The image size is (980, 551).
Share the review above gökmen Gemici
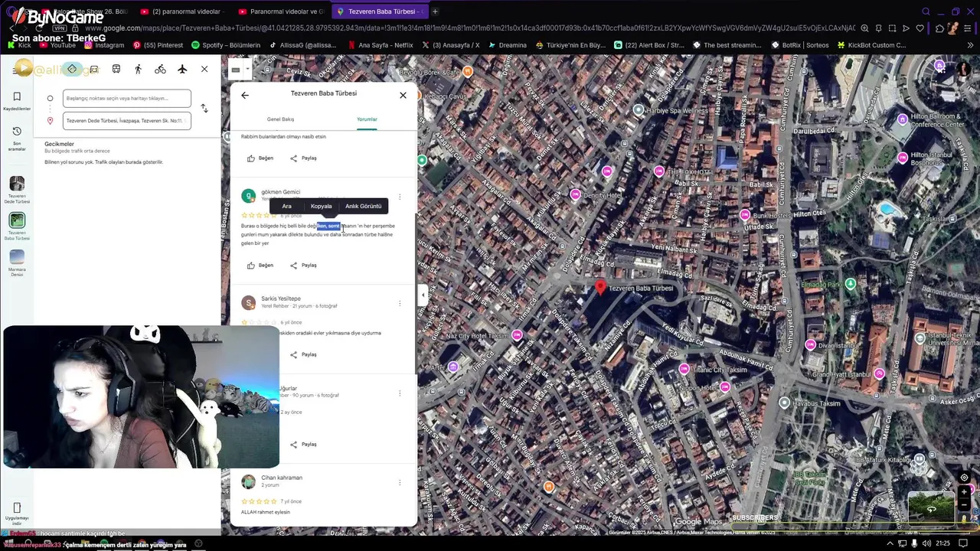pos(303,158)
